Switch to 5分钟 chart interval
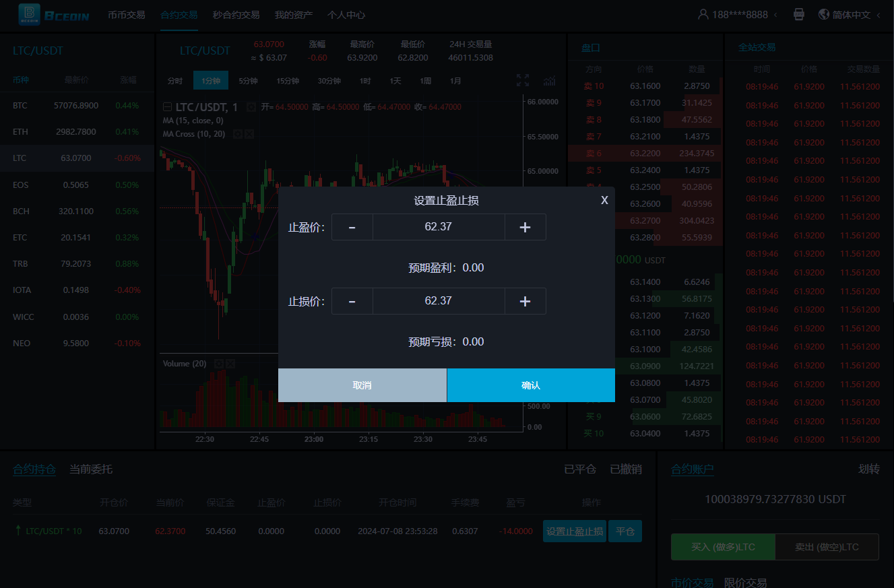The height and width of the screenshot is (588, 894). point(248,81)
